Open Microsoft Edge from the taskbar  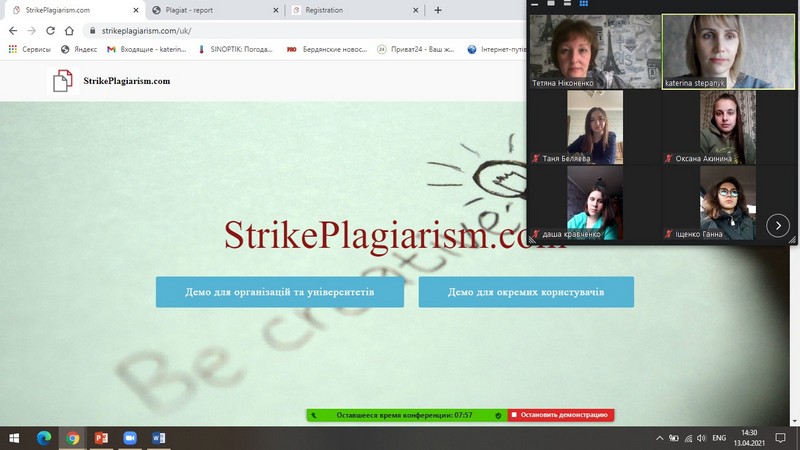(44, 438)
